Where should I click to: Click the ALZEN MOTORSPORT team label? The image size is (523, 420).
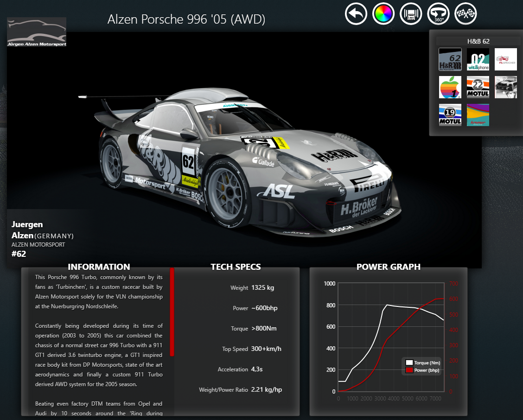(38, 244)
